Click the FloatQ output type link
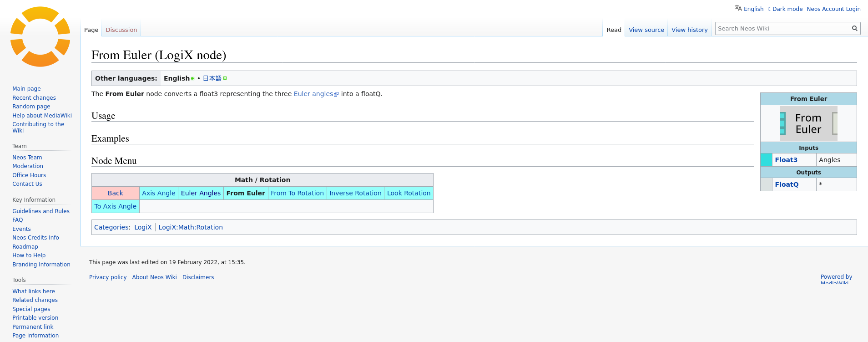Screen dimensions: 868x342 [x=787, y=184]
